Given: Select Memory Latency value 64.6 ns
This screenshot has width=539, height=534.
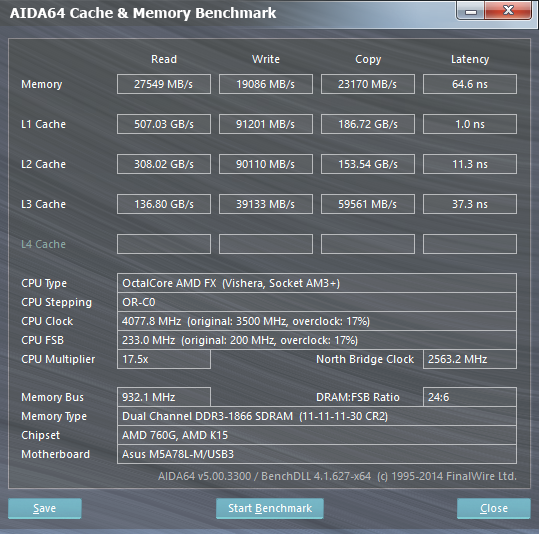Looking at the screenshot, I should click(470, 84).
